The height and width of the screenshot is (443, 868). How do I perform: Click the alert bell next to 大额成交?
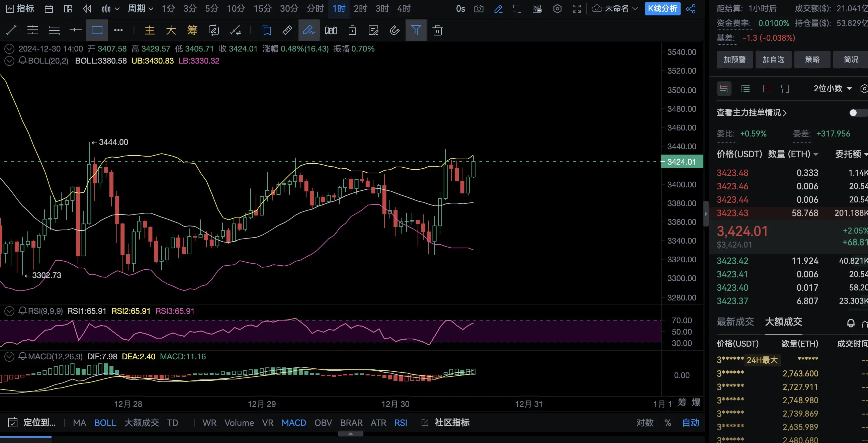851,323
